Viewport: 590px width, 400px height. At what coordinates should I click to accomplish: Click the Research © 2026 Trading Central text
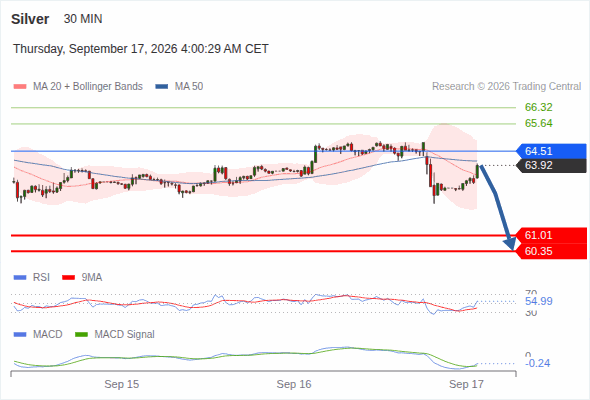tap(506, 87)
